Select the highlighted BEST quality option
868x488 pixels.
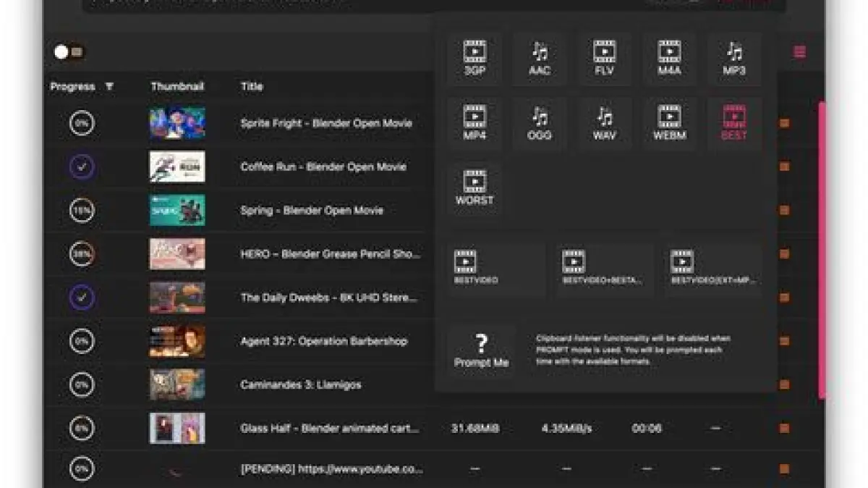point(734,124)
